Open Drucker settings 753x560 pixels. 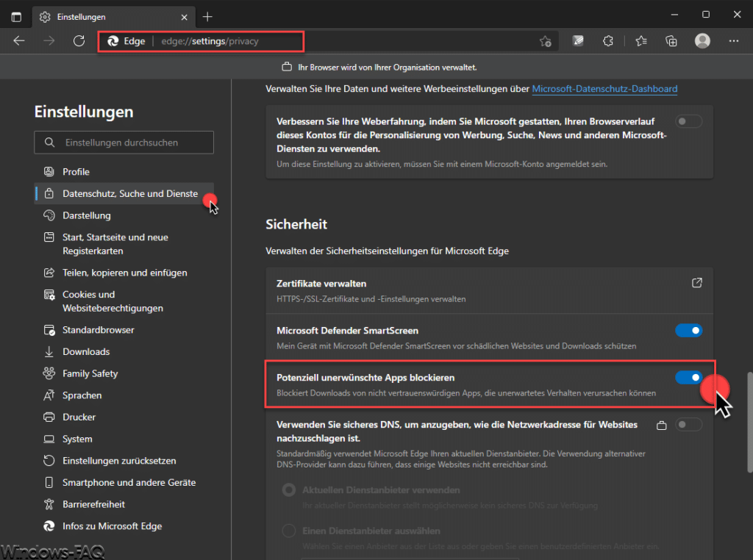124,417
